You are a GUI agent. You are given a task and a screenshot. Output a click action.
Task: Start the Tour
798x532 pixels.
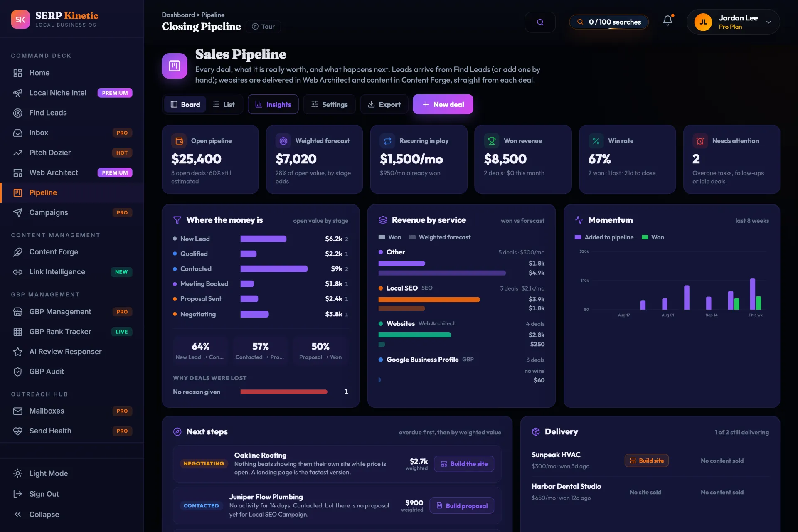tap(263, 27)
